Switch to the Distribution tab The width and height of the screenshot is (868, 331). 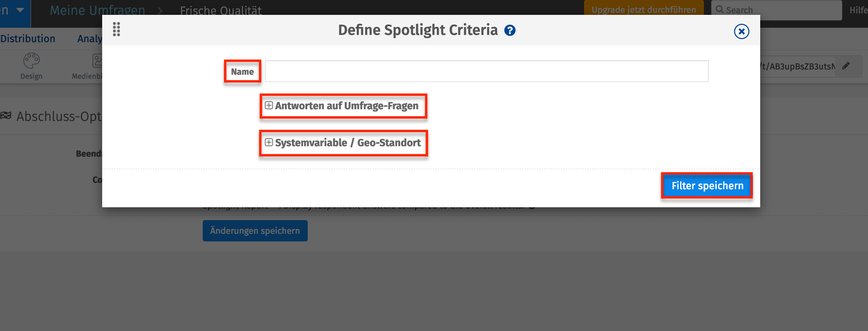(28, 38)
